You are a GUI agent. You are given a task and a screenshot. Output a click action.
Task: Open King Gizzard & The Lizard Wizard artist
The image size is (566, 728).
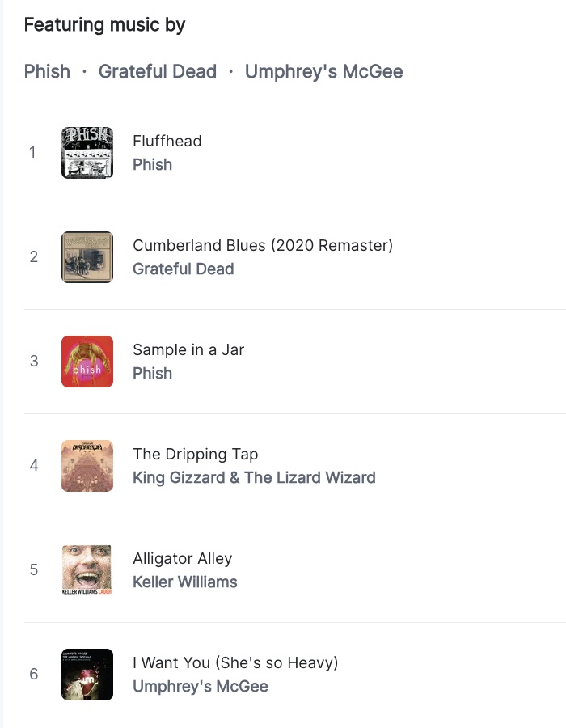pos(254,477)
